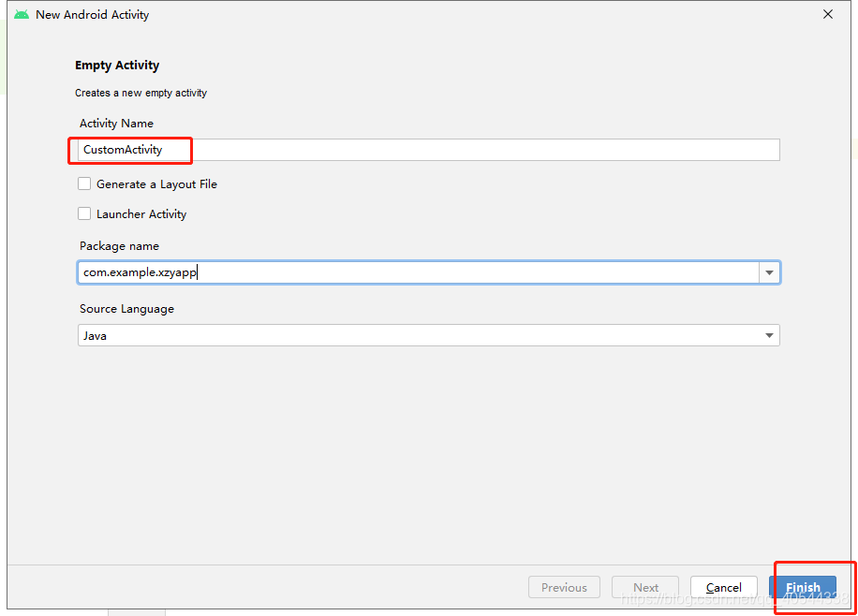Click the Next button
The height and width of the screenshot is (616, 858).
click(645, 587)
